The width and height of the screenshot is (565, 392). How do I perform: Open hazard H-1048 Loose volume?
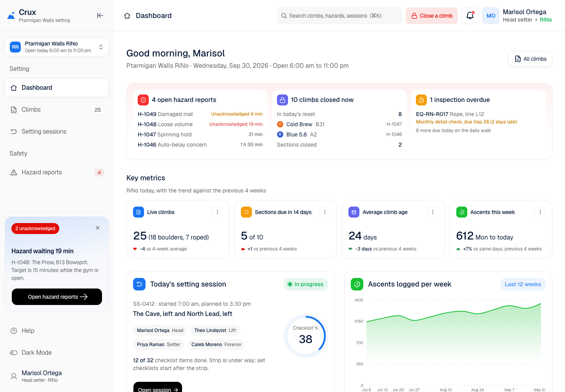click(200, 124)
